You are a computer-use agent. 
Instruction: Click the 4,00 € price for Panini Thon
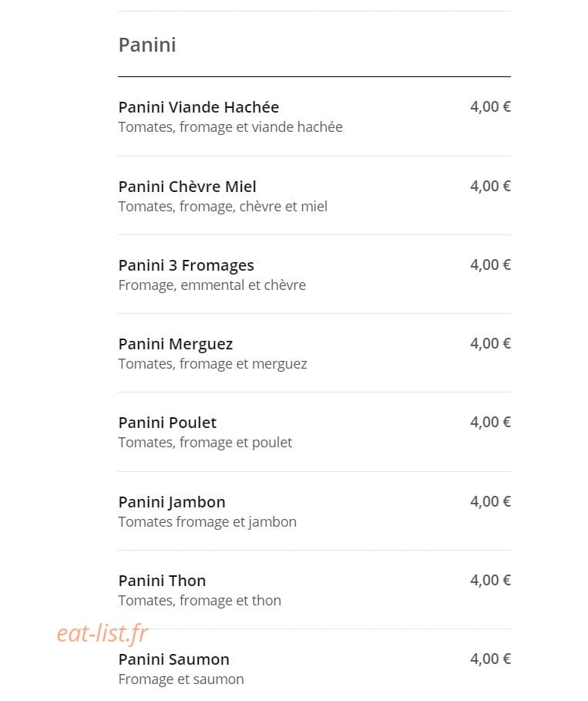pyautogui.click(x=490, y=580)
